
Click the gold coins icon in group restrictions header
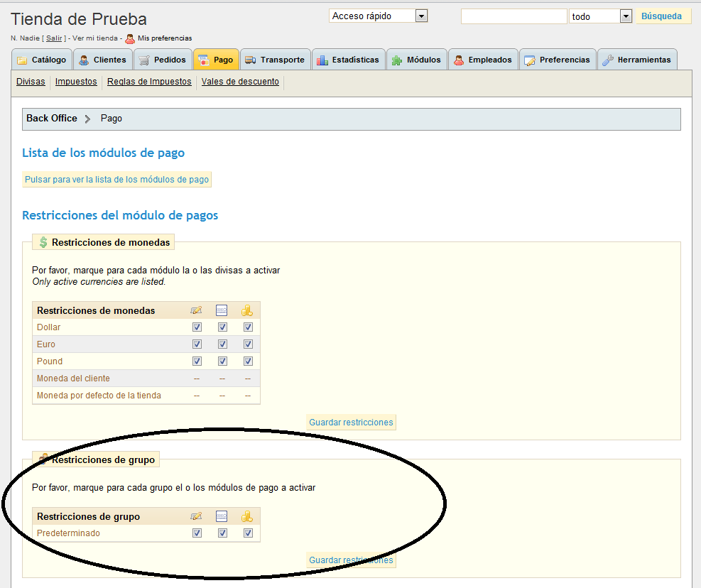coord(247,516)
